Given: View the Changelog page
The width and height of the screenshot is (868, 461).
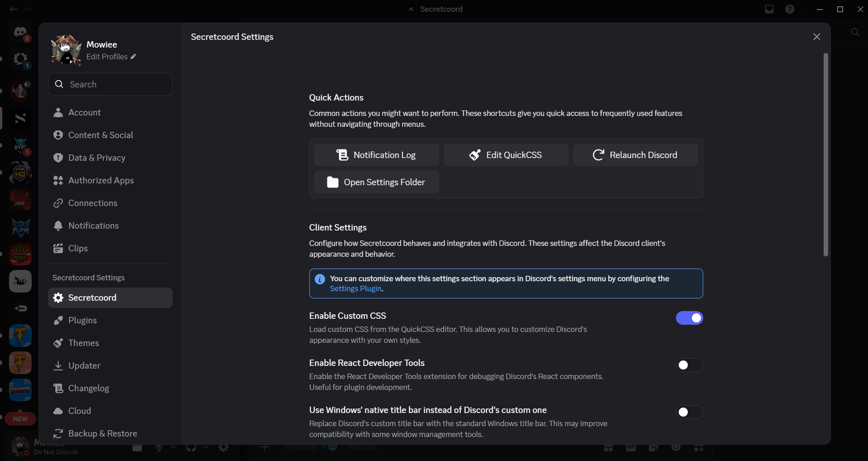Looking at the screenshot, I should 110,388.
